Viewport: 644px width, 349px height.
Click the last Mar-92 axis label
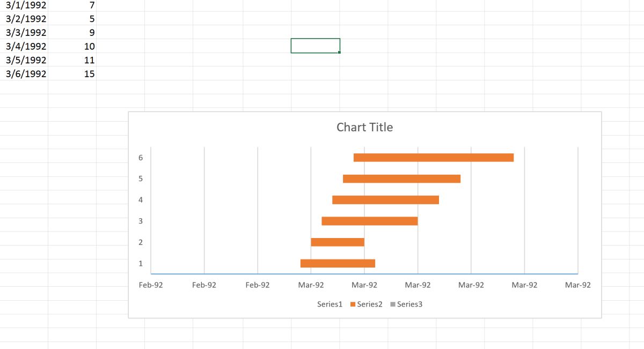[x=578, y=285]
